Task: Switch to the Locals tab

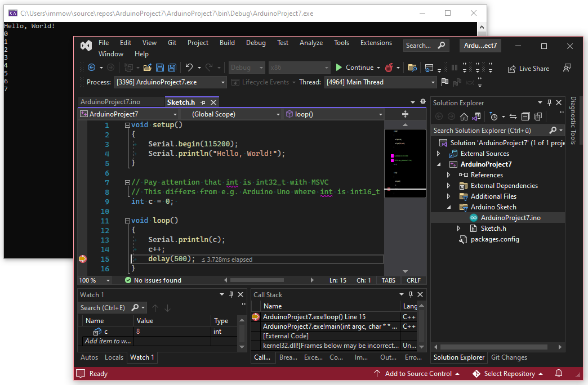Action: coord(114,357)
